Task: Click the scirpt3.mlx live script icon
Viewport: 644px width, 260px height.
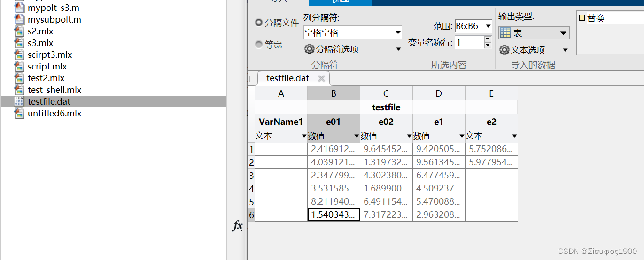Action: point(19,54)
